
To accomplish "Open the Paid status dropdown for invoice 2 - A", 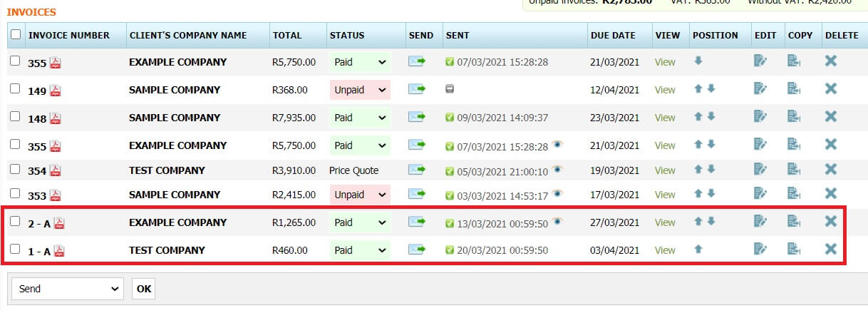I will 360,222.
